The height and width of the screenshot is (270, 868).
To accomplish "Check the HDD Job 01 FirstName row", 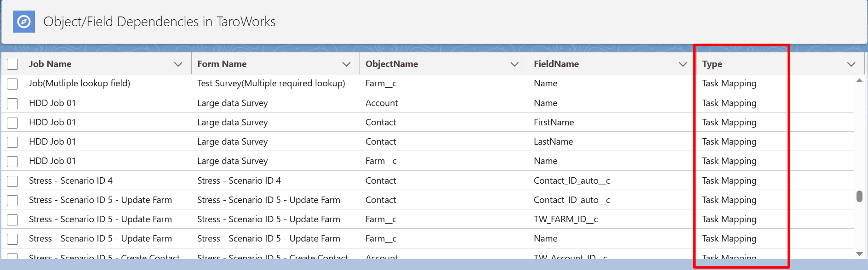I will click(x=12, y=123).
